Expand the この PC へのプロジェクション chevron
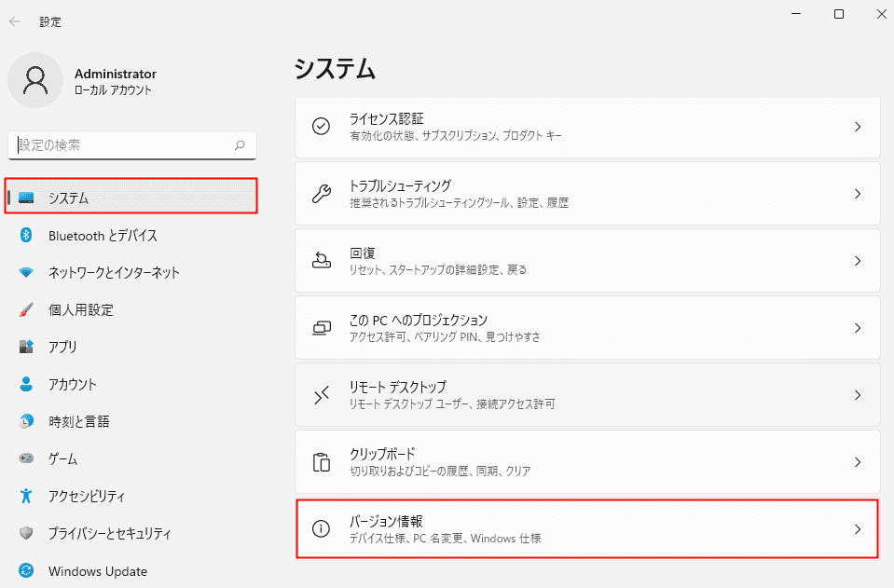The height and width of the screenshot is (588, 894). [x=858, y=328]
